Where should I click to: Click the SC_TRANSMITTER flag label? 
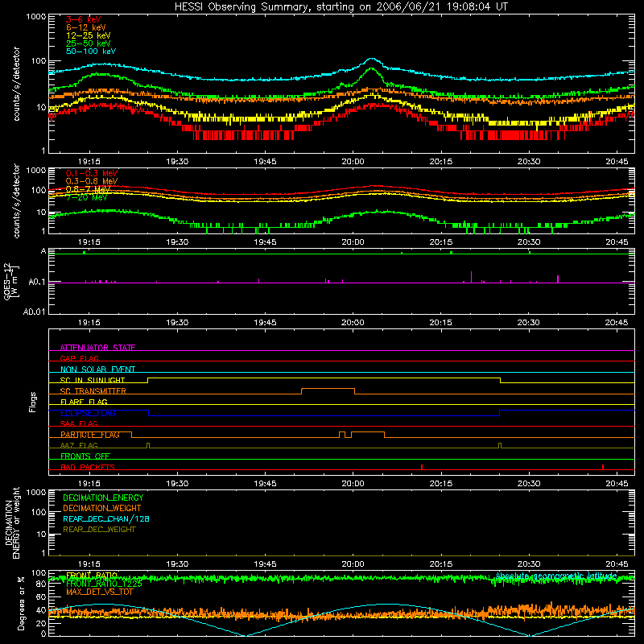(x=93, y=391)
